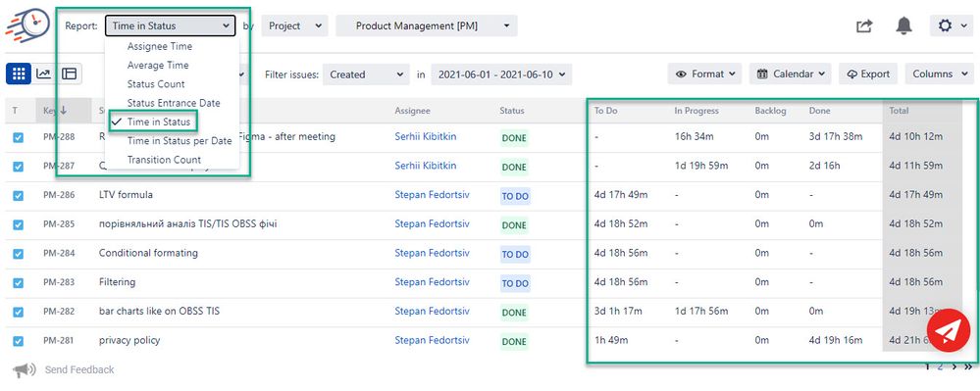Screen dimensions: 980x391
Task: Open the settings gear menu
Action: coord(952,26)
